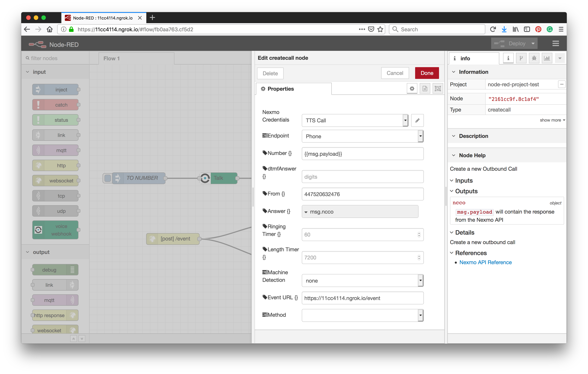This screenshot has width=588, height=374.
Task: Click the Grammarly extension icon
Action: click(550, 29)
